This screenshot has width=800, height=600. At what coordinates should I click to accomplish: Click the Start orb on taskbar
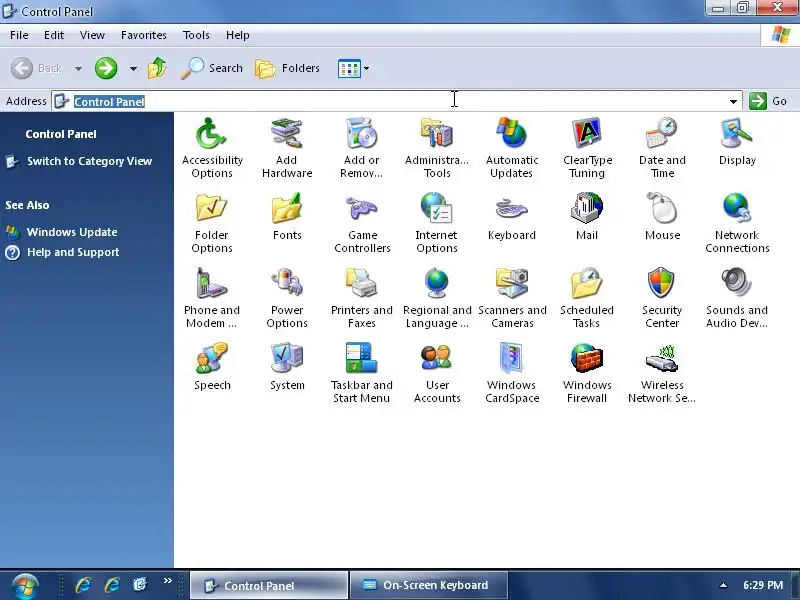[24, 586]
